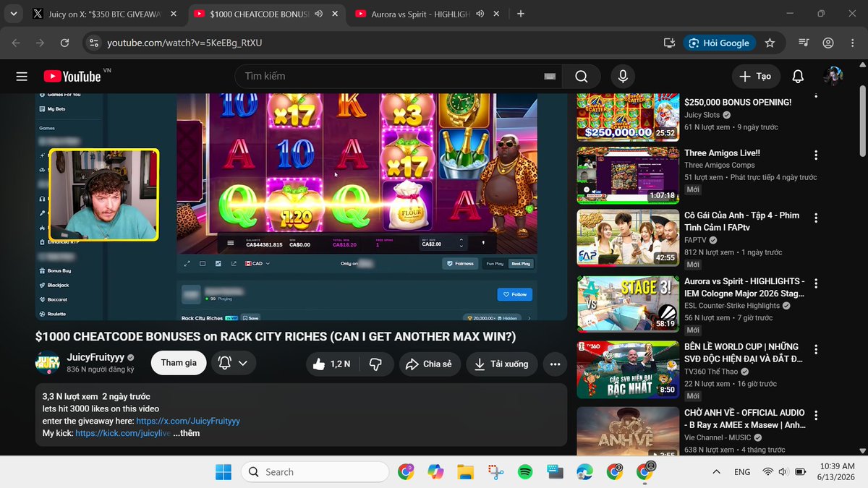Open the Chrome media controls icon
Screen dimensions: 868x488
803,43
